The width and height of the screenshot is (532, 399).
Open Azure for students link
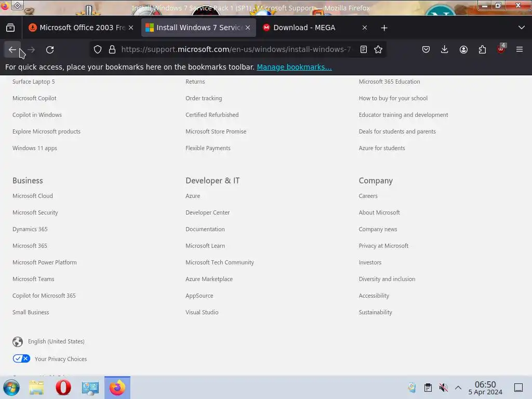coord(382,148)
